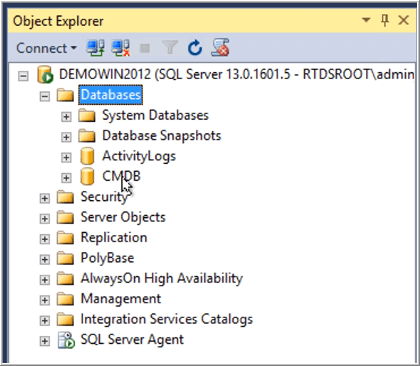Image resolution: width=420 pixels, height=366 pixels.
Task: Expand the AlwaysOn High Availability folder
Action: click(x=44, y=280)
